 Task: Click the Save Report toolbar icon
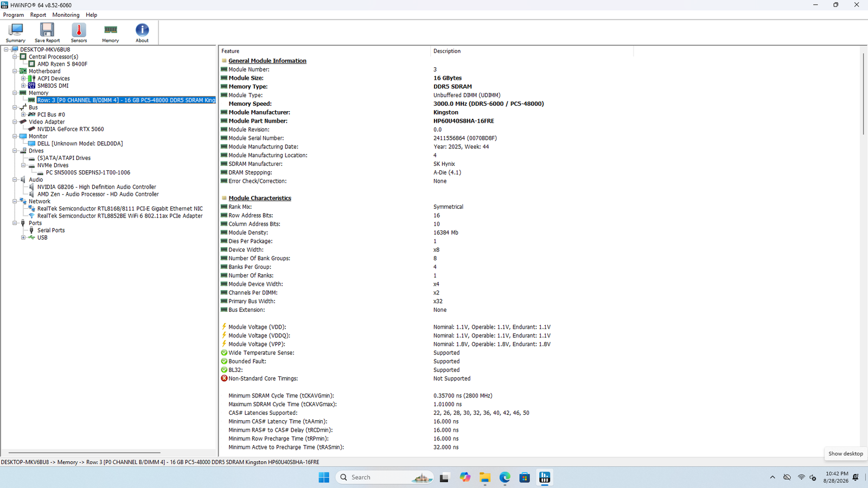pyautogui.click(x=47, y=33)
